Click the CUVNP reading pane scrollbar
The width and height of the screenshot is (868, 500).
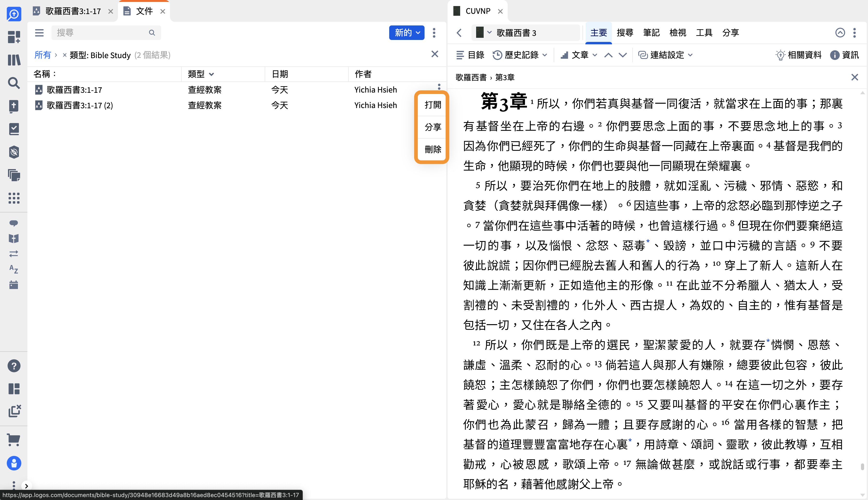point(862,467)
